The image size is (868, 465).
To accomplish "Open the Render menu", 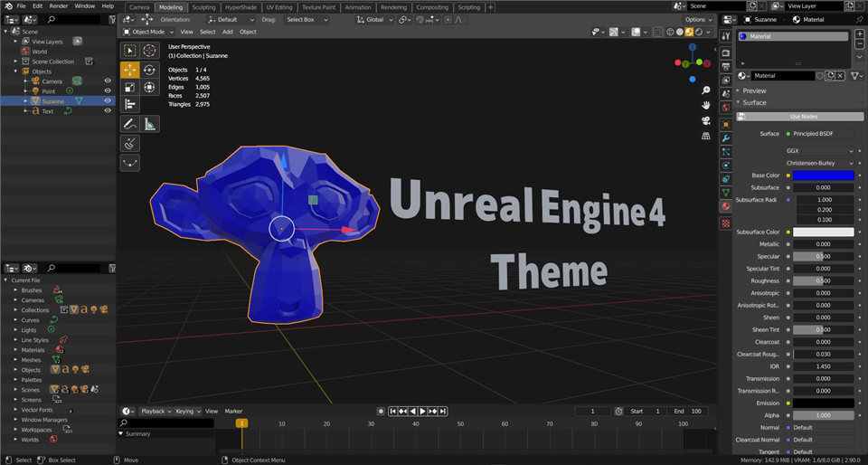I will coord(58,6).
